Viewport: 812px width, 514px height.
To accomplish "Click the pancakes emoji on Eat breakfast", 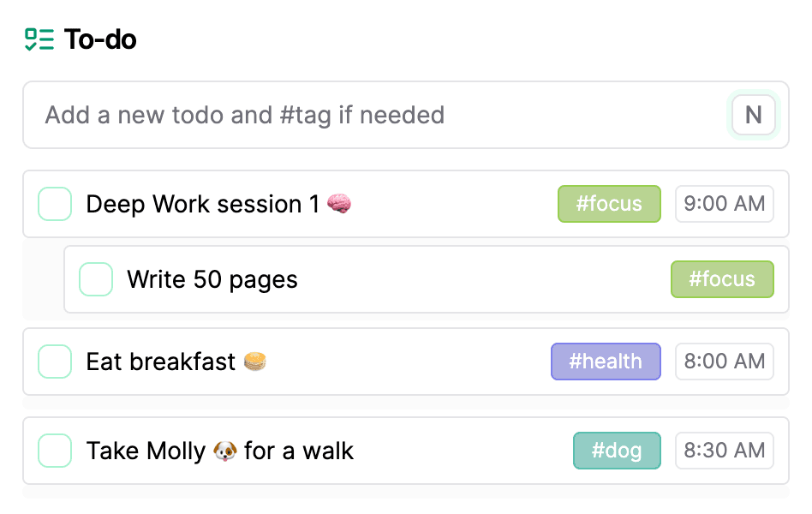I will coord(254,362).
